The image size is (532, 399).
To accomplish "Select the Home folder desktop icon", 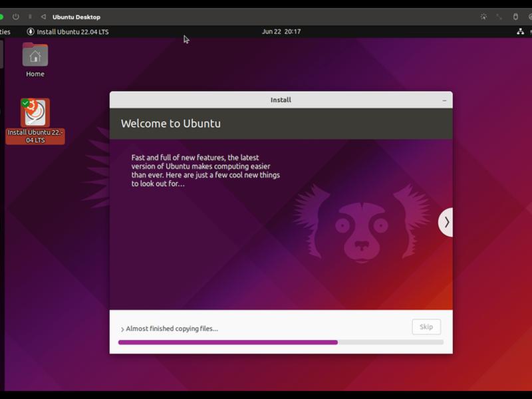I will (35, 60).
